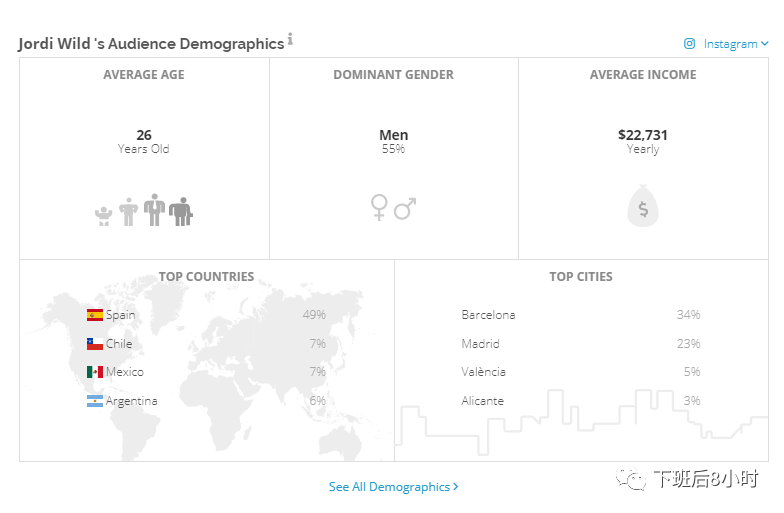The image size is (784, 513).
Task: Click the Argentina flag icon
Action: 95,401
